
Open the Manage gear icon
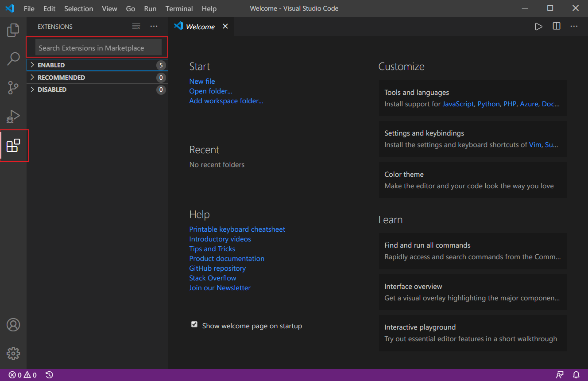point(13,354)
